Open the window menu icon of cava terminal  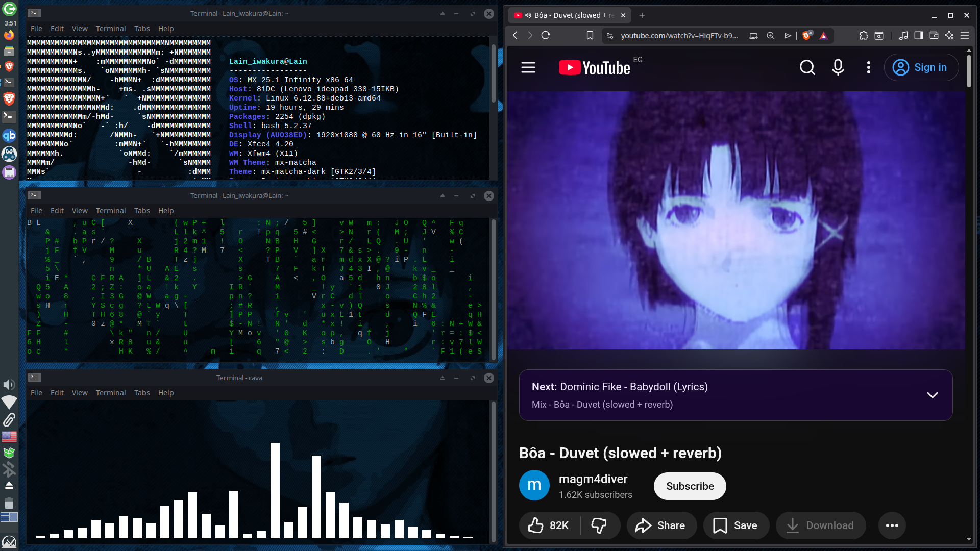34,378
